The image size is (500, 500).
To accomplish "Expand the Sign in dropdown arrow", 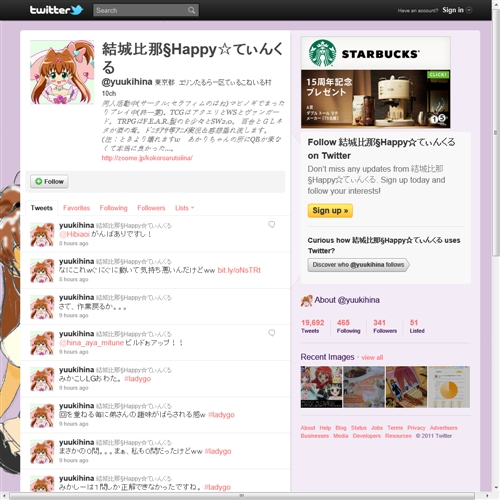I will [x=469, y=10].
